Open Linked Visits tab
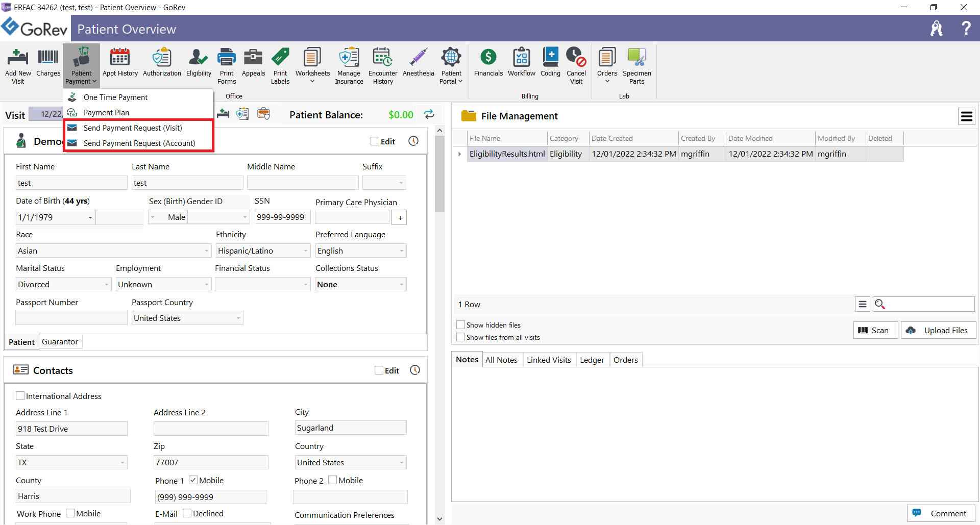Image resolution: width=980 pixels, height=525 pixels. pos(549,360)
